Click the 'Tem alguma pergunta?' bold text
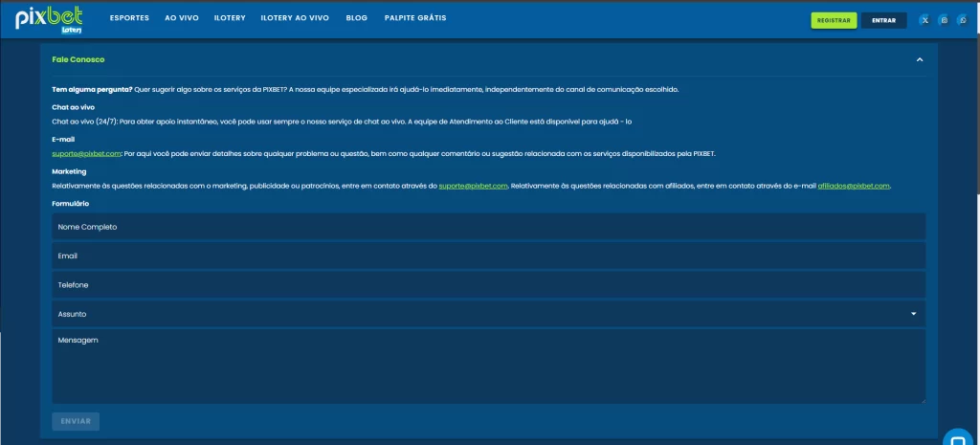This screenshot has height=445, width=980. pyautogui.click(x=92, y=89)
